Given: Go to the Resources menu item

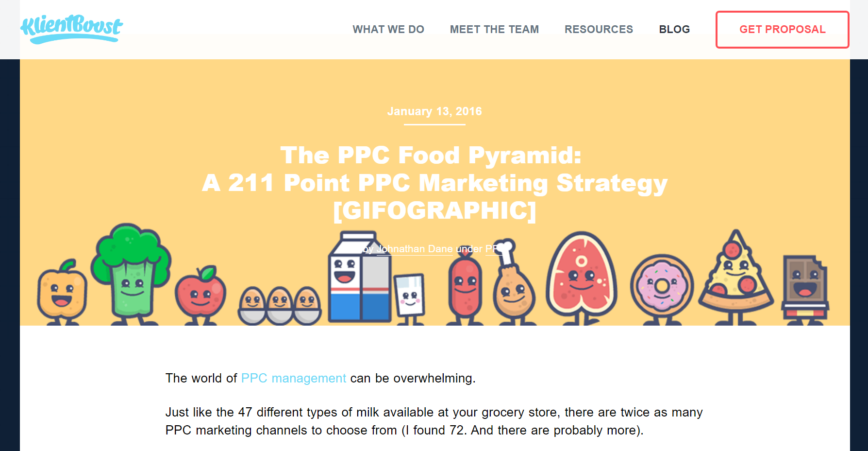Looking at the screenshot, I should pyautogui.click(x=599, y=30).
